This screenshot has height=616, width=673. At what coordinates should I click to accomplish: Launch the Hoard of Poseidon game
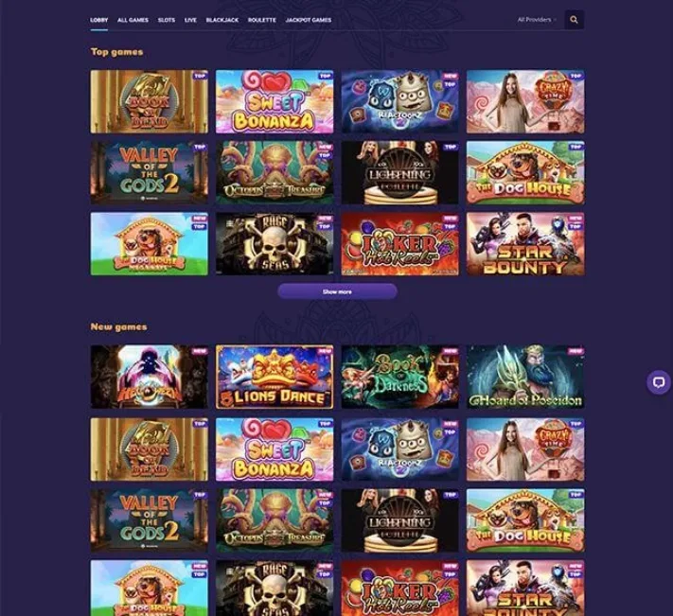click(525, 377)
